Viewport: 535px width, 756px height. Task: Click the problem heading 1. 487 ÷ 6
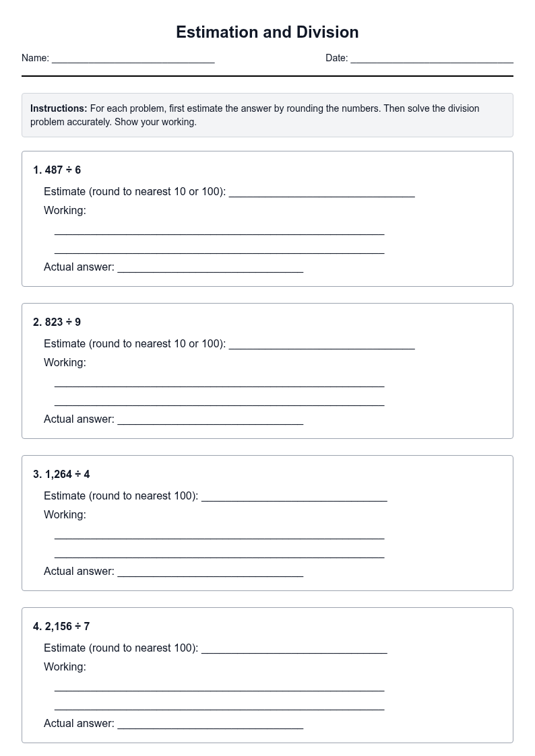click(x=57, y=170)
